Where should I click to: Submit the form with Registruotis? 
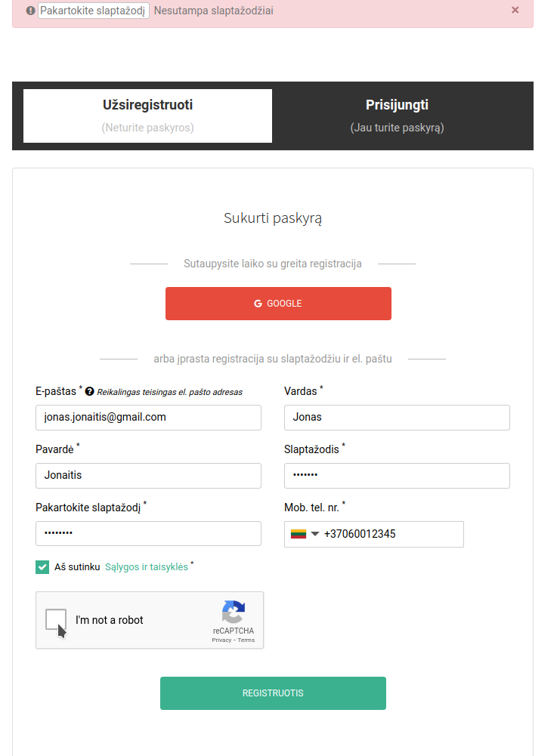(273, 693)
